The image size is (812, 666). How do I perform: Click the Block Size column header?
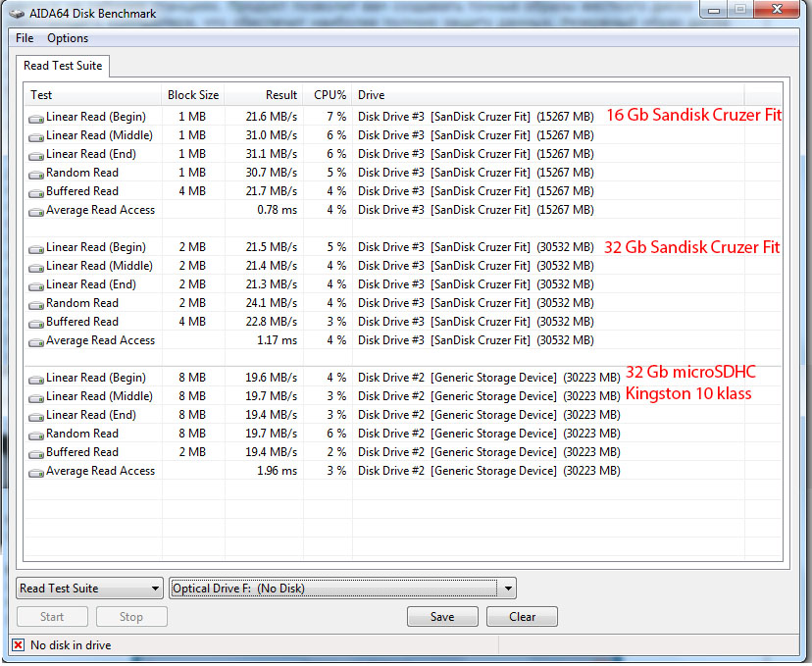click(x=193, y=95)
